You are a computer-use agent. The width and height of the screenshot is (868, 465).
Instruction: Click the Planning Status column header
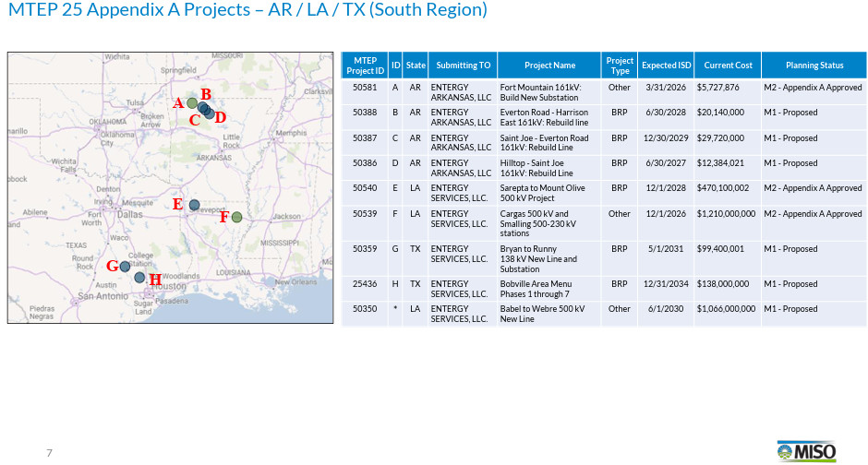point(814,66)
